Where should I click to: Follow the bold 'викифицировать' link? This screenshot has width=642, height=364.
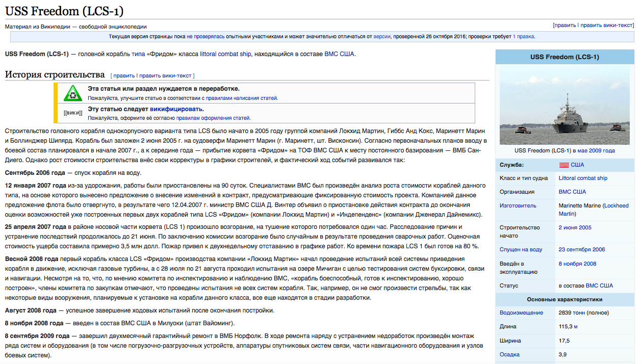(x=176, y=109)
